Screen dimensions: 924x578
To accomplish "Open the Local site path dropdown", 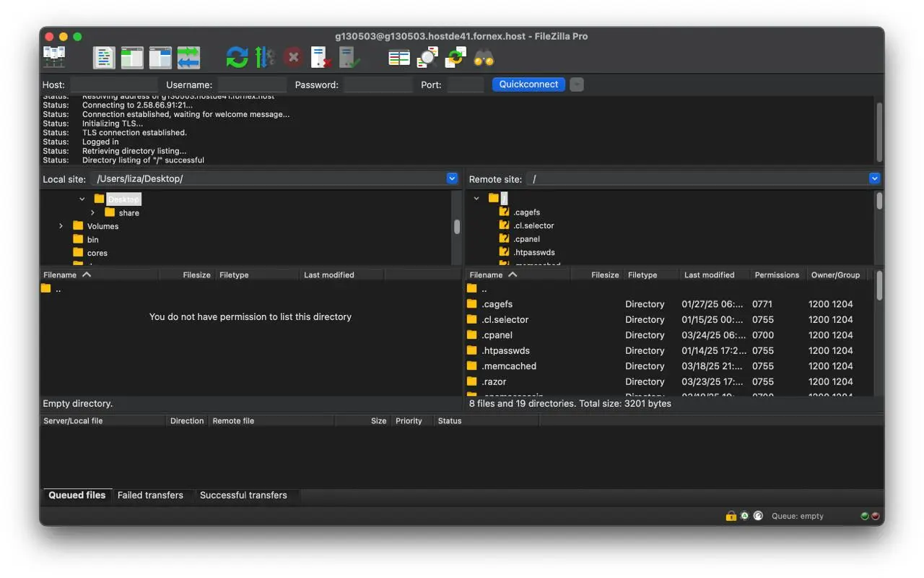I will coord(452,178).
